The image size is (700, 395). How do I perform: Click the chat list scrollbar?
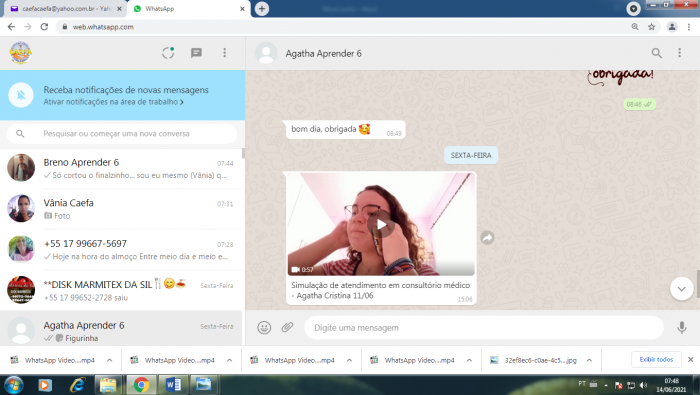coord(243,154)
